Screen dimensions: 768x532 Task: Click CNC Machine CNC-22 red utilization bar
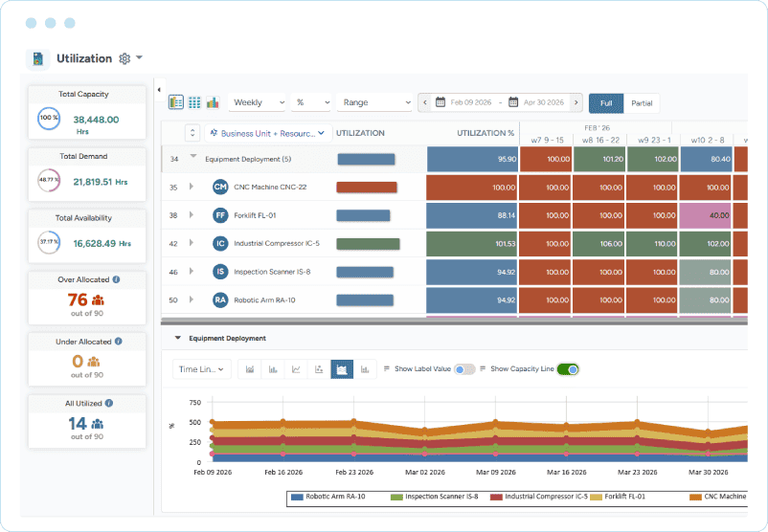coord(367,187)
